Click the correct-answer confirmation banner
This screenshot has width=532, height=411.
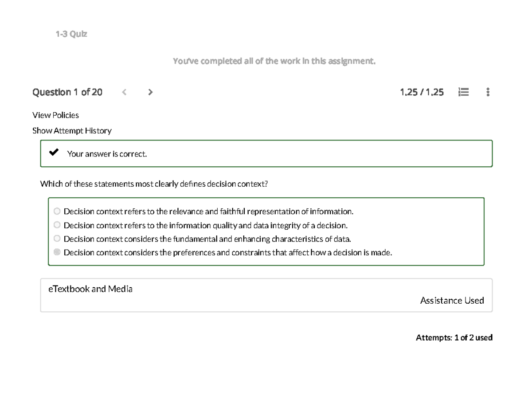pyautogui.click(x=266, y=153)
